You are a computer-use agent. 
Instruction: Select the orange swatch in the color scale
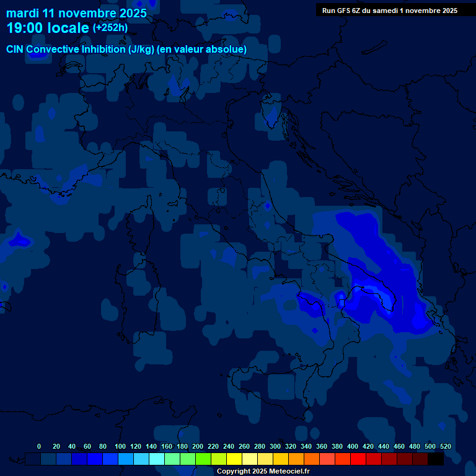296,459
